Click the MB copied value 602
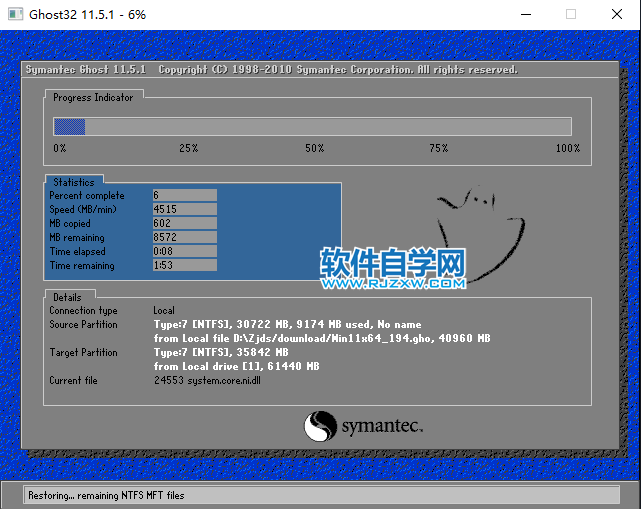The height and width of the screenshot is (509, 641). (x=185, y=223)
